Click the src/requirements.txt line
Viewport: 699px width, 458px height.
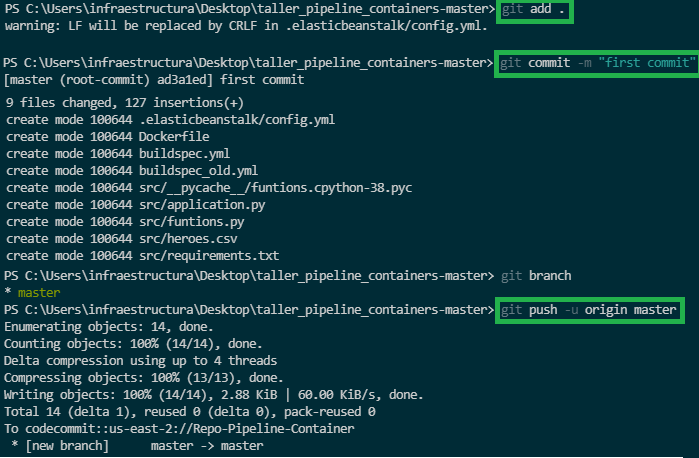[x=143, y=256]
